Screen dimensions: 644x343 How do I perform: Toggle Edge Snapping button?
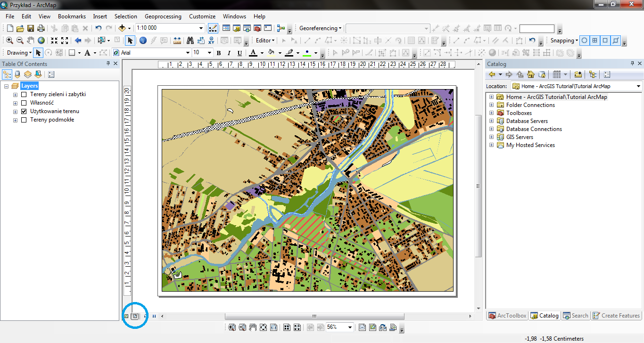tap(615, 41)
